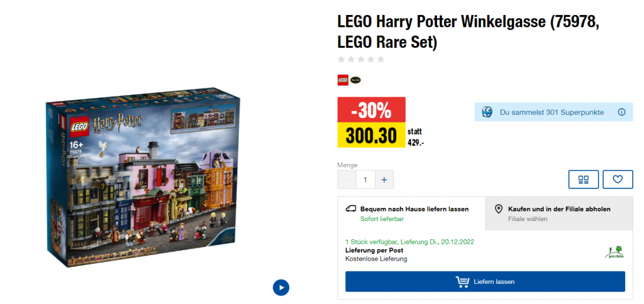The height and width of the screenshot is (304, 644).
Task: Play the product video
Action: 280,288
